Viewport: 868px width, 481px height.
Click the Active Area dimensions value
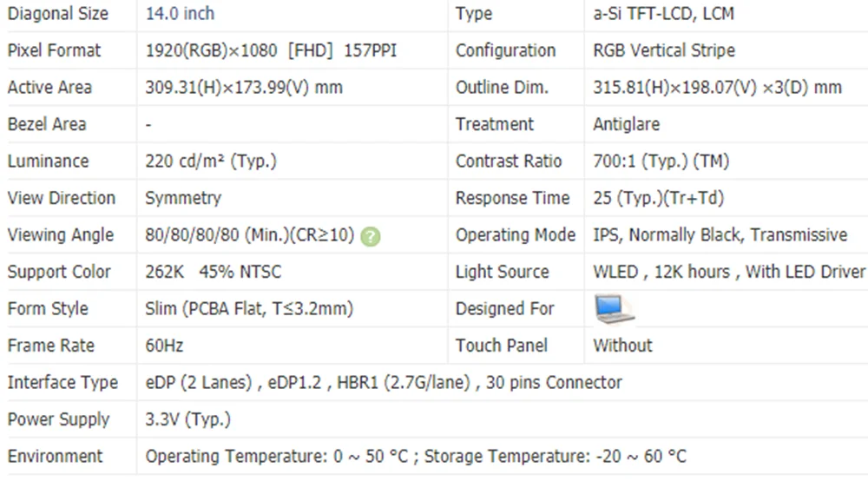[x=244, y=88]
